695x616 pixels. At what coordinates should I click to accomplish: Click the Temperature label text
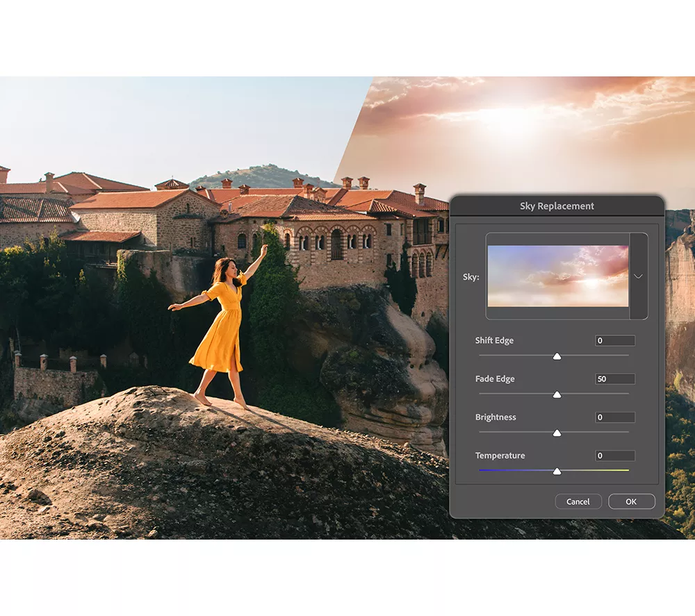click(500, 455)
